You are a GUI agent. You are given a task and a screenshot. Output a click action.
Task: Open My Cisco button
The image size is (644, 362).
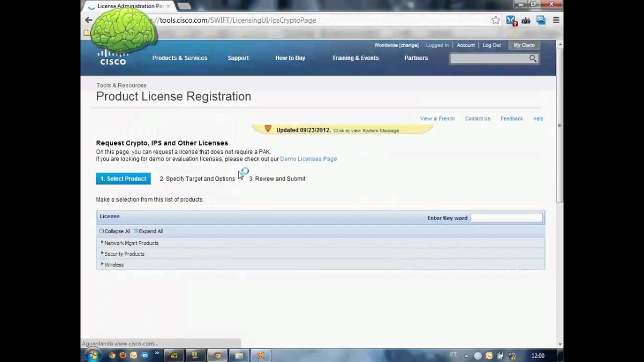click(524, 45)
